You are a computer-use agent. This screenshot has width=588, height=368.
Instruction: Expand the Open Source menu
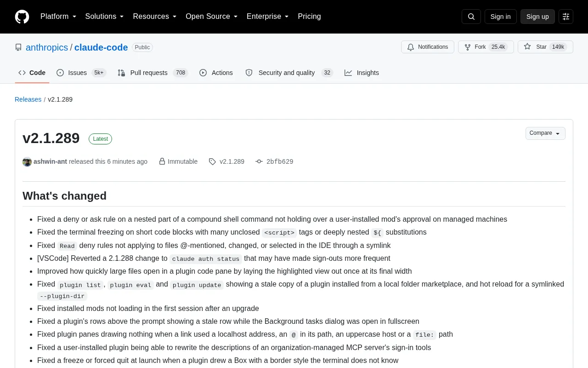point(212,17)
